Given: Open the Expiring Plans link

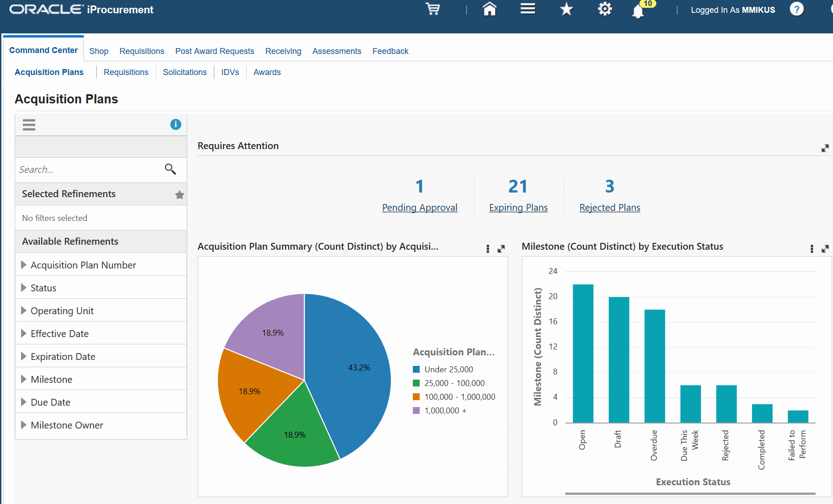Looking at the screenshot, I should pos(518,208).
